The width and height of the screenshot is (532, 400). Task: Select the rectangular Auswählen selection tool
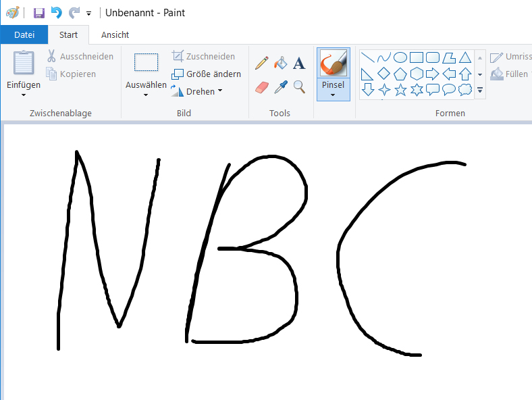click(146, 62)
